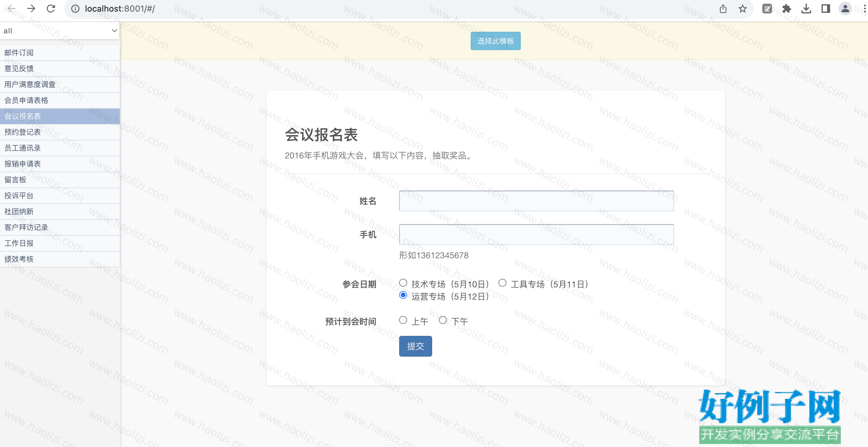Open the 'all' category dropdown
868x447 pixels.
click(x=60, y=31)
